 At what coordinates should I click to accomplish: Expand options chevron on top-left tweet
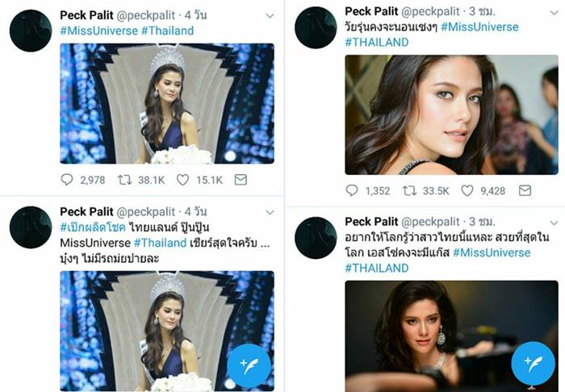[x=270, y=15]
